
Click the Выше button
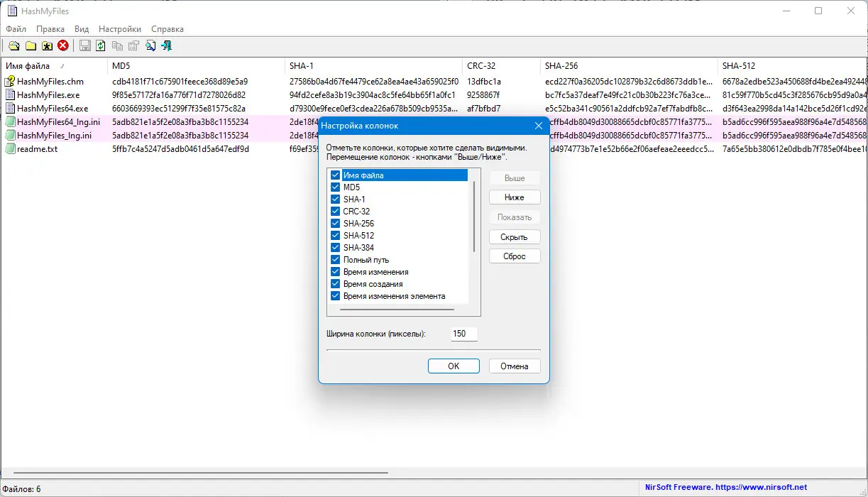pyautogui.click(x=515, y=178)
